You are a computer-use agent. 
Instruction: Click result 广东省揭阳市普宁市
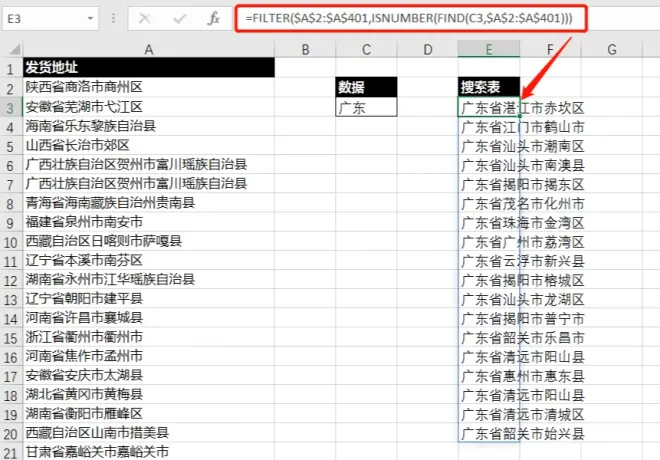point(489,318)
